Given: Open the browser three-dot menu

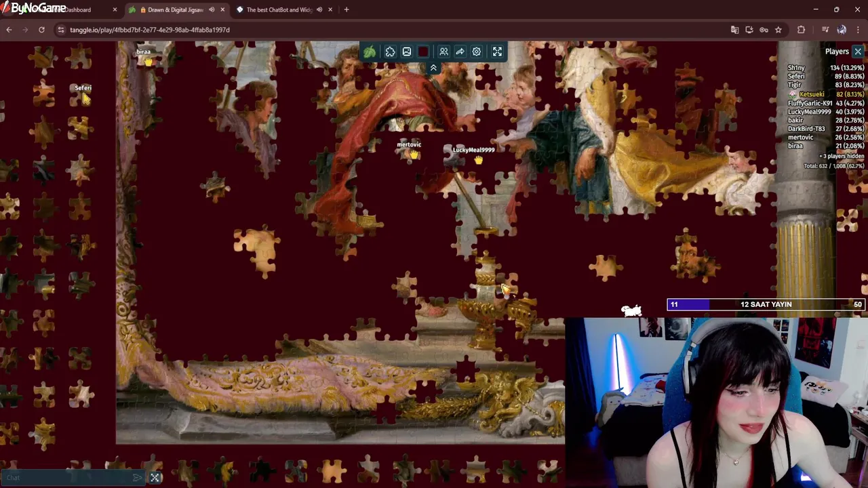Looking at the screenshot, I should tap(859, 30).
